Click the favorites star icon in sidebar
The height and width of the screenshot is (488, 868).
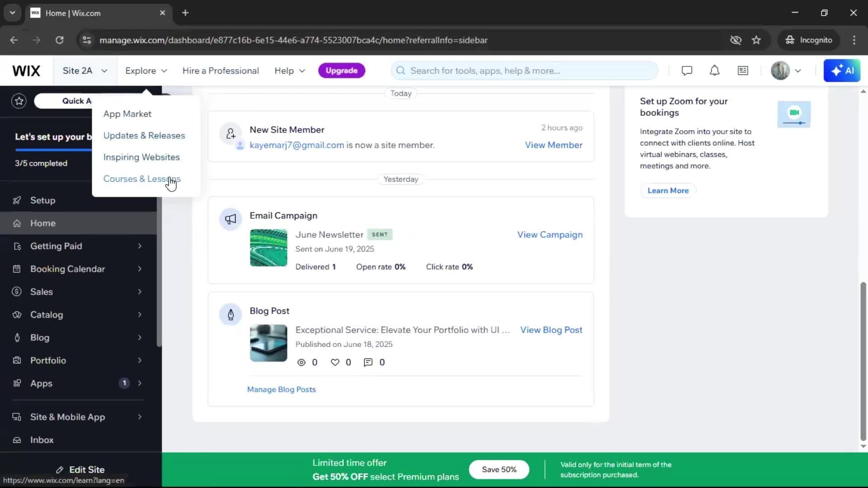click(19, 101)
